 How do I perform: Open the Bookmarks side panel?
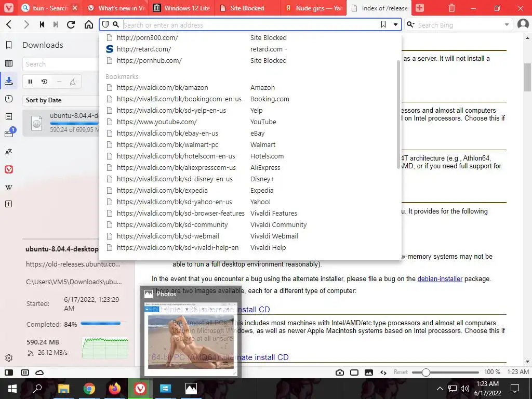[9, 45]
